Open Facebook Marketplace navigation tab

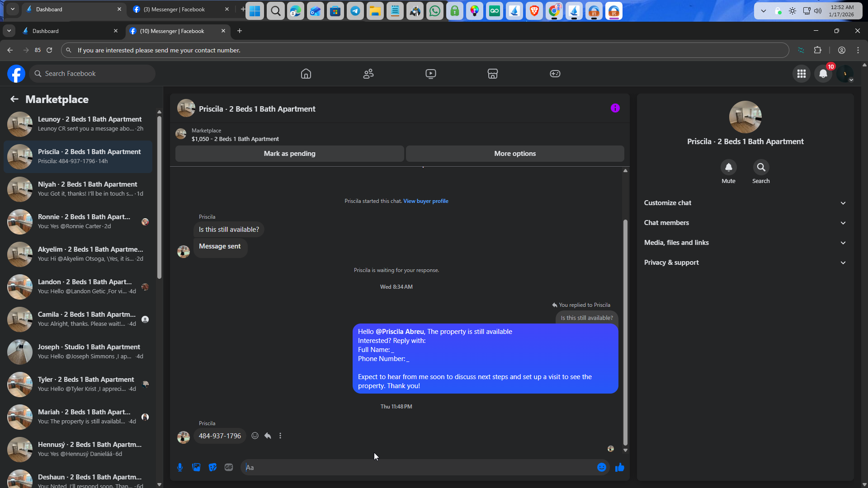coord(492,74)
